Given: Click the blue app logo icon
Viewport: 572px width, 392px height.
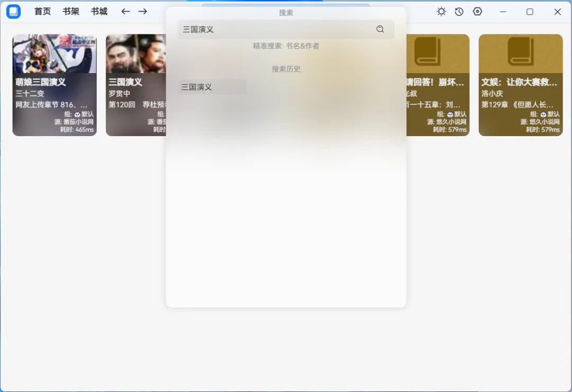Looking at the screenshot, I should pyautogui.click(x=13, y=12).
